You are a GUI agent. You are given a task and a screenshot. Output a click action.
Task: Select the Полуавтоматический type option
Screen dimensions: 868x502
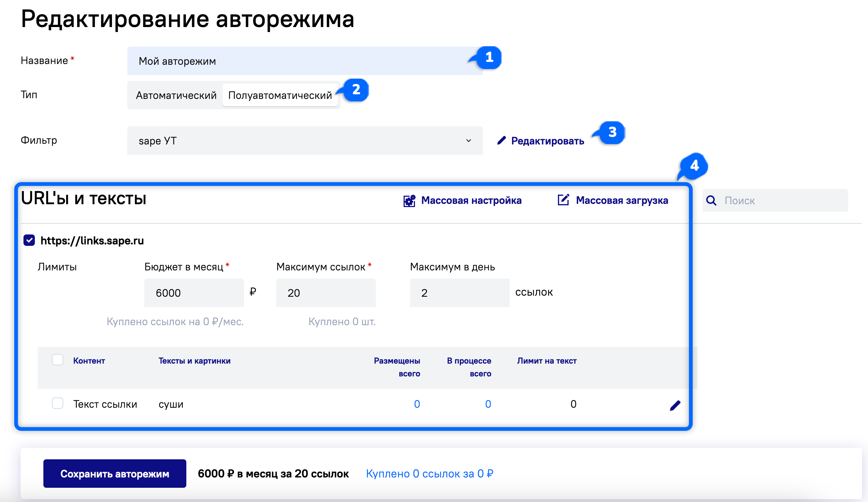280,95
